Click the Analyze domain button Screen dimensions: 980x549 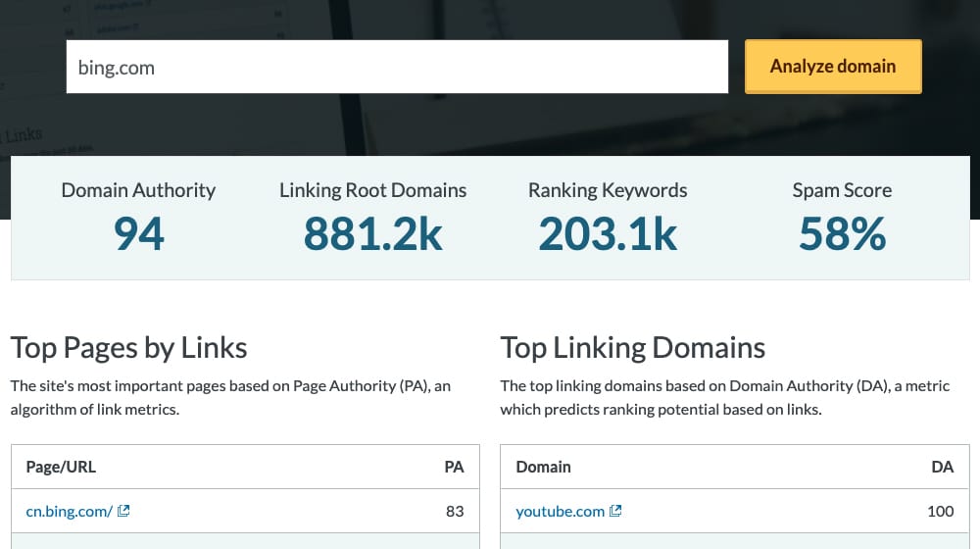(833, 67)
